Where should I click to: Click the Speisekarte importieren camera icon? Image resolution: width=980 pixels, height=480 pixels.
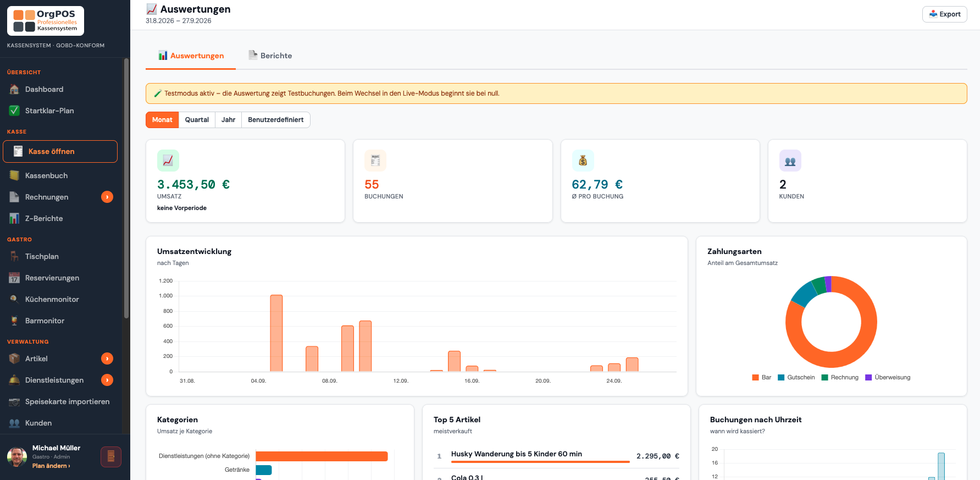pyautogui.click(x=14, y=401)
